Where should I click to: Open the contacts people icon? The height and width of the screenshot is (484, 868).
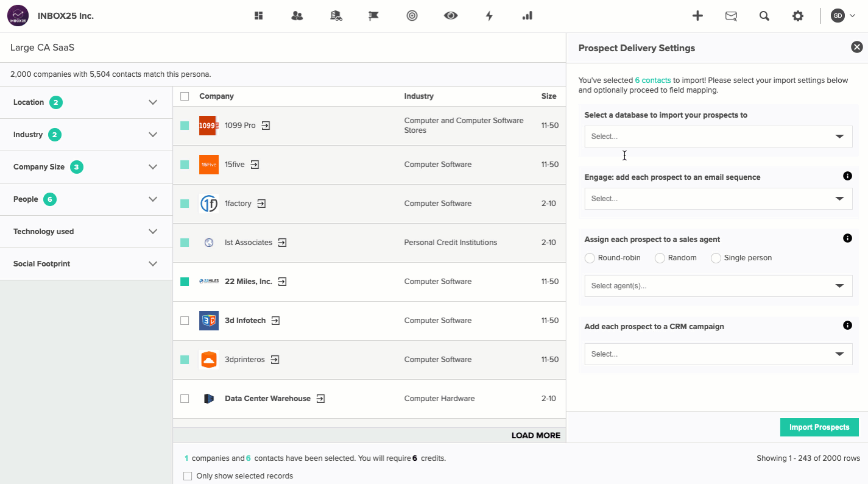tap(297, 16)
